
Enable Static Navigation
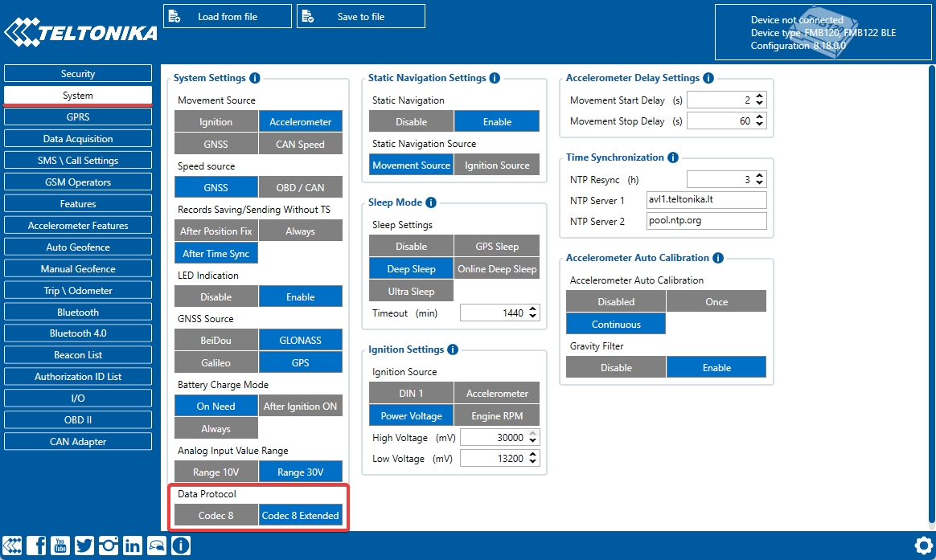(497, 121)
